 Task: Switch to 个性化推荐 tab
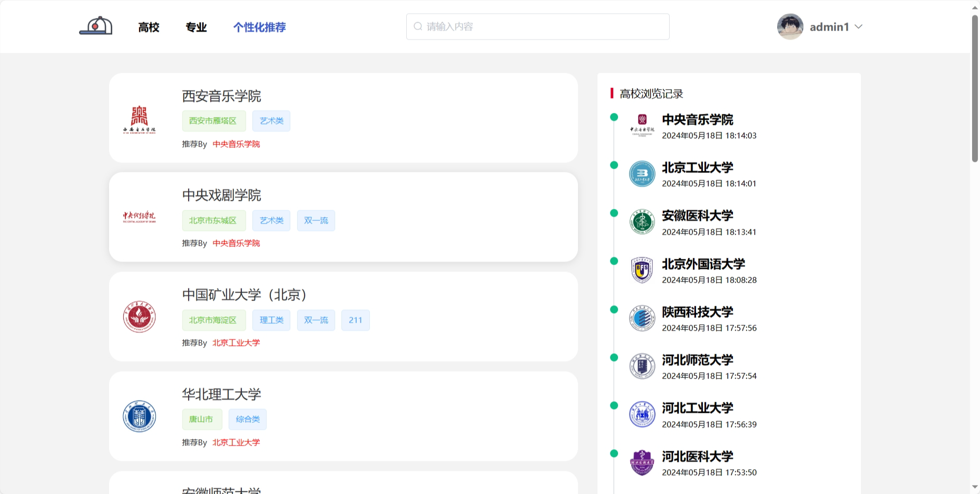(259, 27)
